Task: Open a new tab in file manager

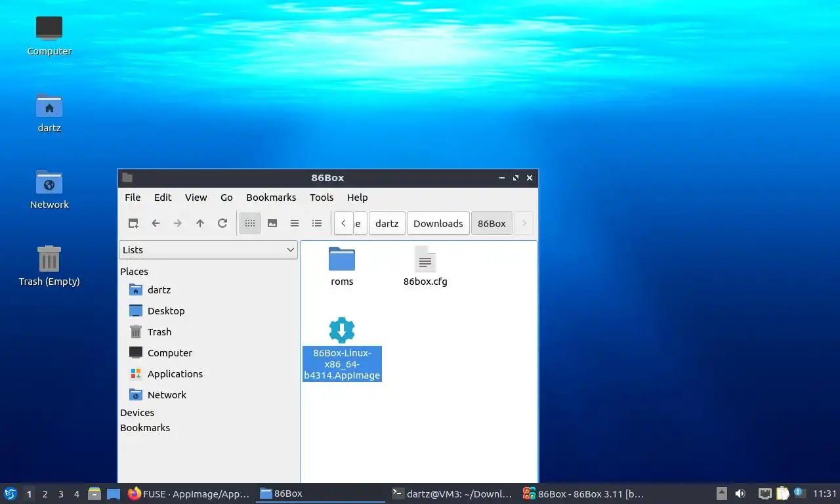Action: click(133, 223)
